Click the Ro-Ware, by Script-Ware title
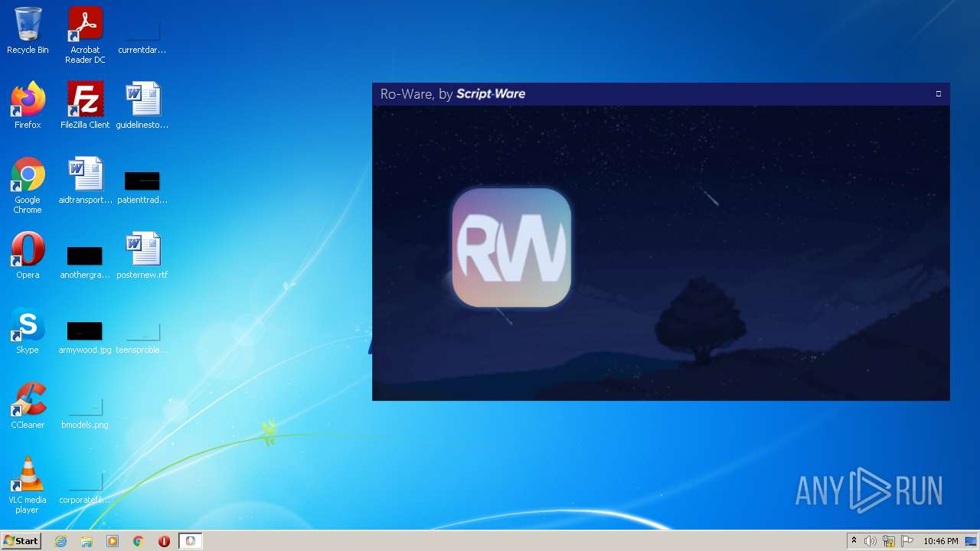Screen dimensions: 980x551 (452, 94)
